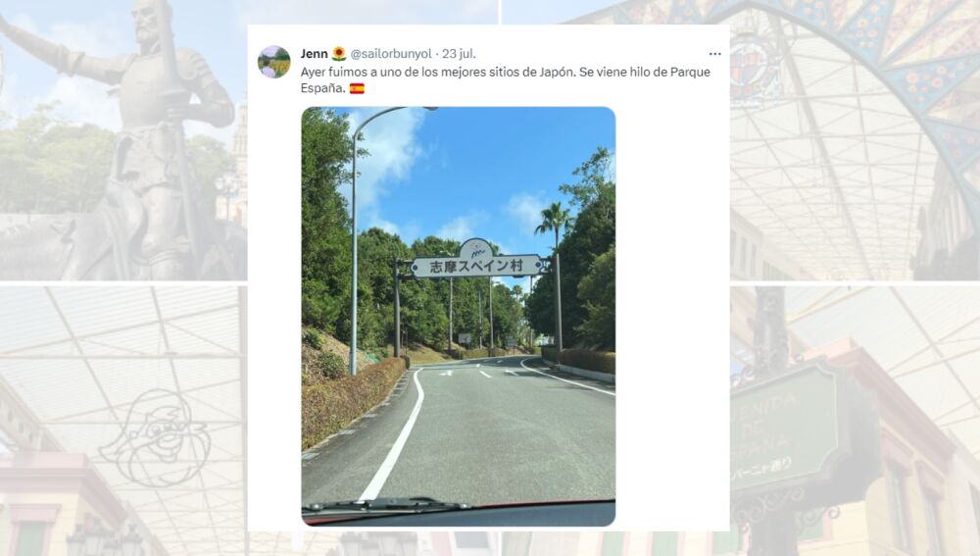The width and height of the screenshot is (980, 556).
Task: Click the Don Quixote statue background image
Action: 123,139
